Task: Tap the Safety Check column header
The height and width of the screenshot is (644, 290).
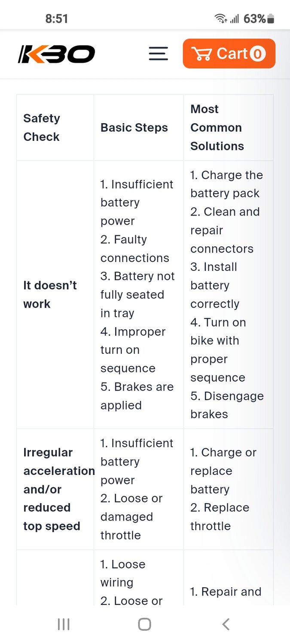Action: coord(42,128)
